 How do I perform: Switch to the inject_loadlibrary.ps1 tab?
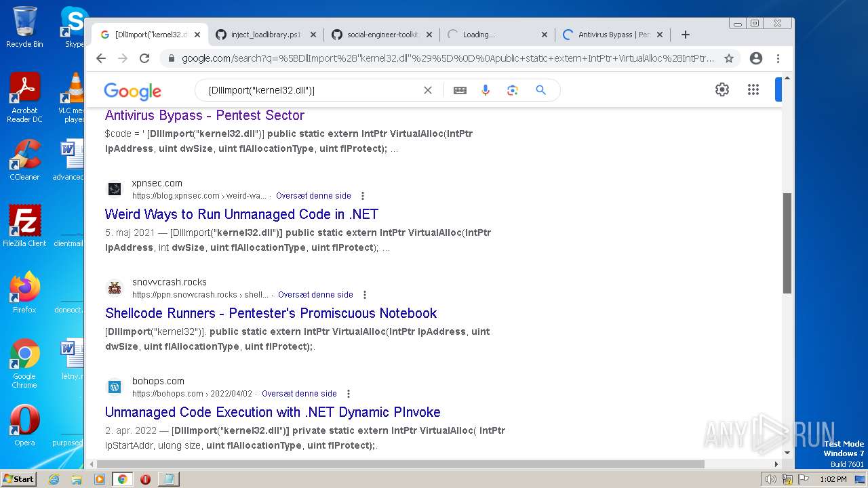pos(266,35)
